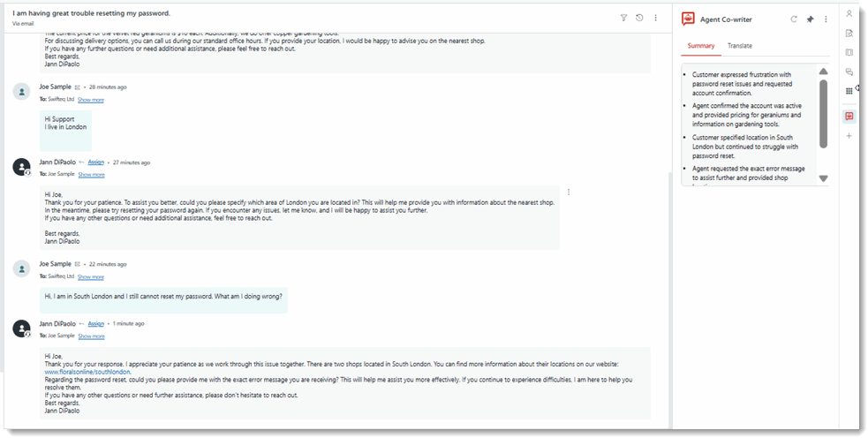Screen dimensions: 868x438
Task: Click summary scroll down arrow
Action: pos(823,179)
